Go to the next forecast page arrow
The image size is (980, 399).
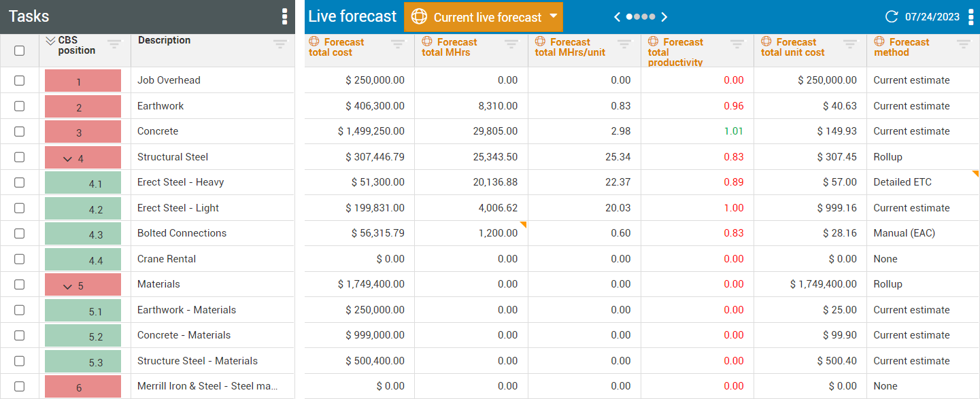(664, 17)
